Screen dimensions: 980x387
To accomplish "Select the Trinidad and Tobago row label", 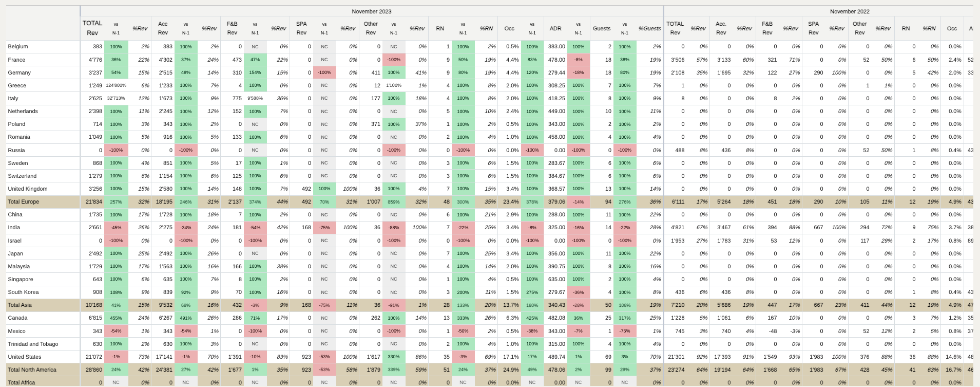I will pos(33,344).
